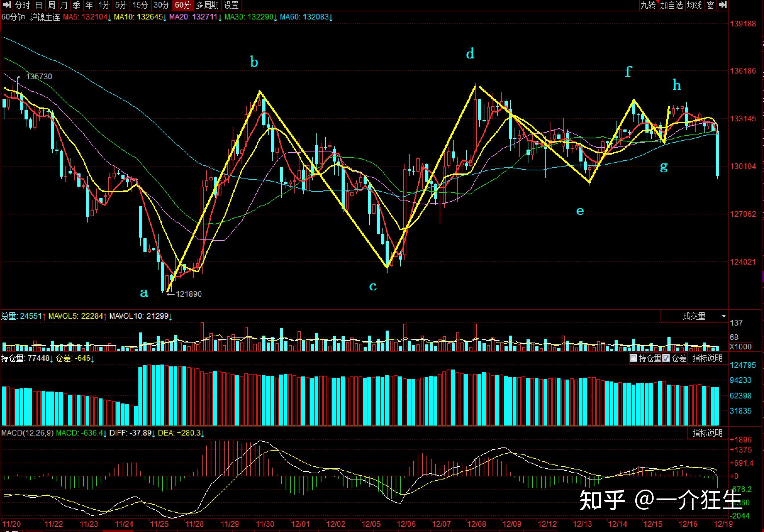Open the 成交量 indicator dropdown
Screen dimensions: 764x532
(694, 316)
